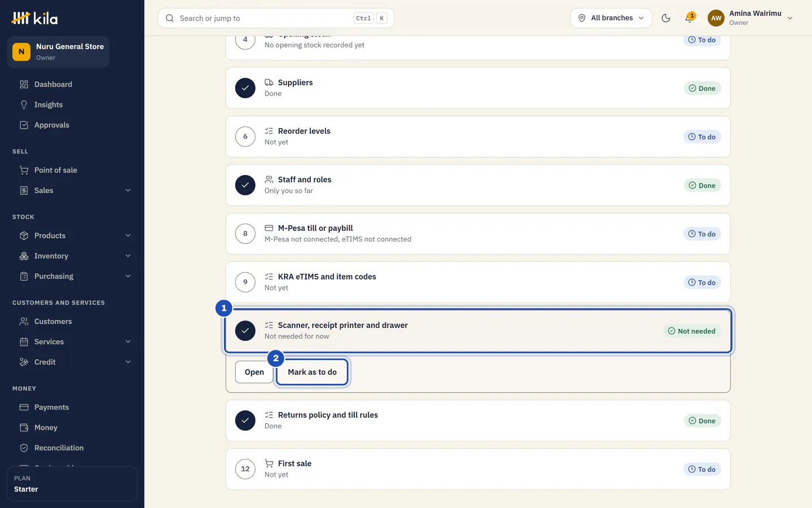Expand the Inventory submenu chevron

[x=128, y=256]
